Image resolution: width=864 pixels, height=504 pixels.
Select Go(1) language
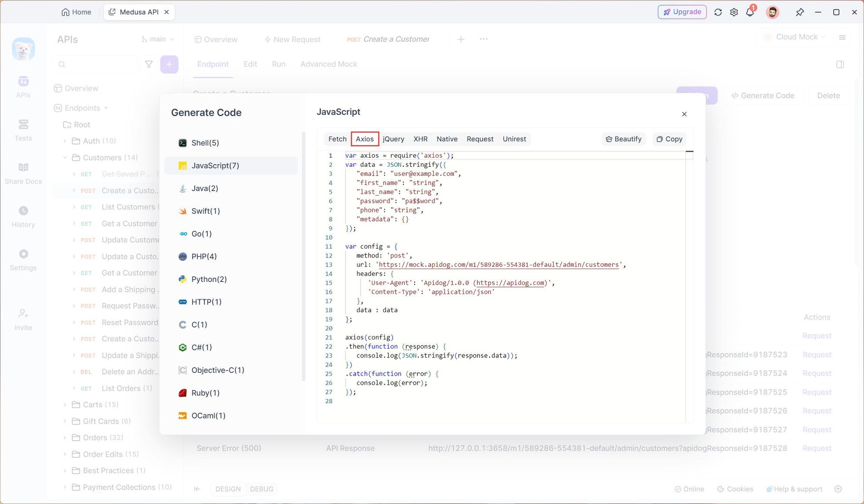231,234
